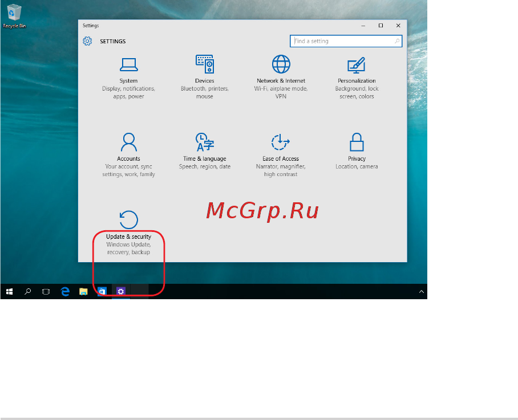This screenshot has height=420, width=518.
Task: Click the Time & language label
Action: (x=204, y=158)
